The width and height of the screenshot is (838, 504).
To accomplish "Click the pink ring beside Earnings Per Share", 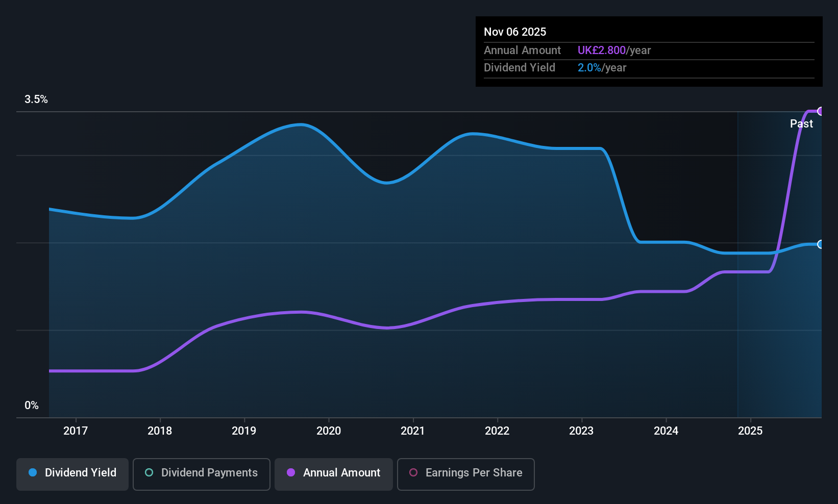I will point(413,472).
